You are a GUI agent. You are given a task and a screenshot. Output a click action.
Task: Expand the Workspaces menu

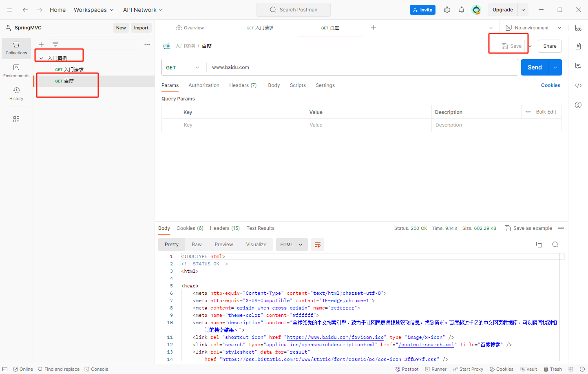click(x=94, y=10)
